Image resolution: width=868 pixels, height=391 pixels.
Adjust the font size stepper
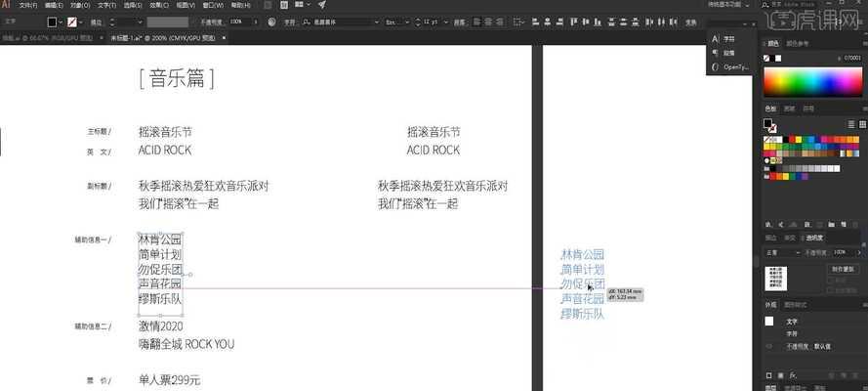(x=418, y=22)
